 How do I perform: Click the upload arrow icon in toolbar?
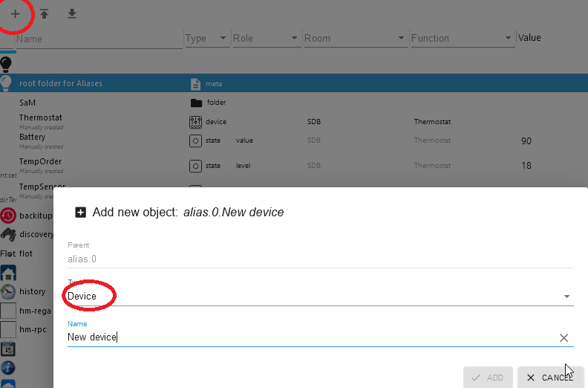tap(45, 14)
